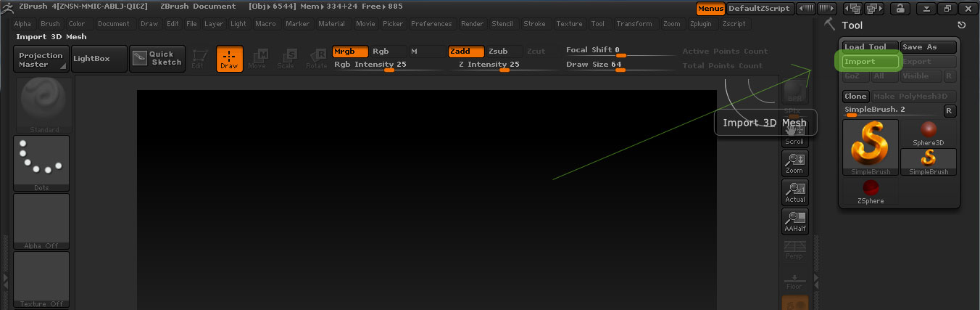Open the Zscript menu
Image resolution: width=980 pixels, height=310 pixels.
[x=734, y=24]
